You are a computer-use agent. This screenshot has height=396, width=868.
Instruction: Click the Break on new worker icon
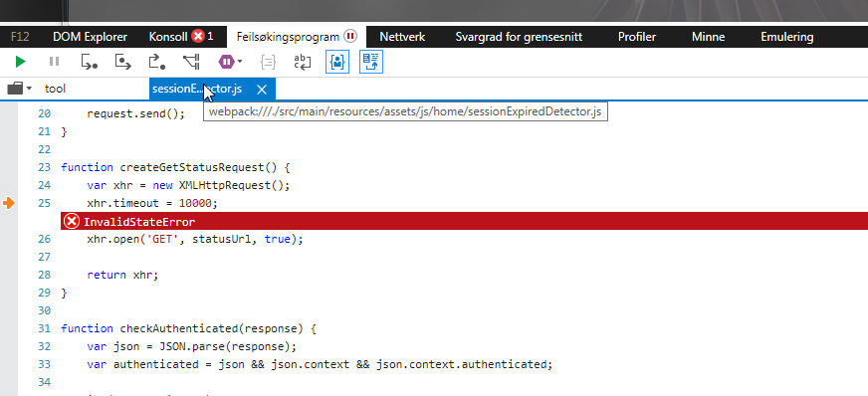pos(191,62)
